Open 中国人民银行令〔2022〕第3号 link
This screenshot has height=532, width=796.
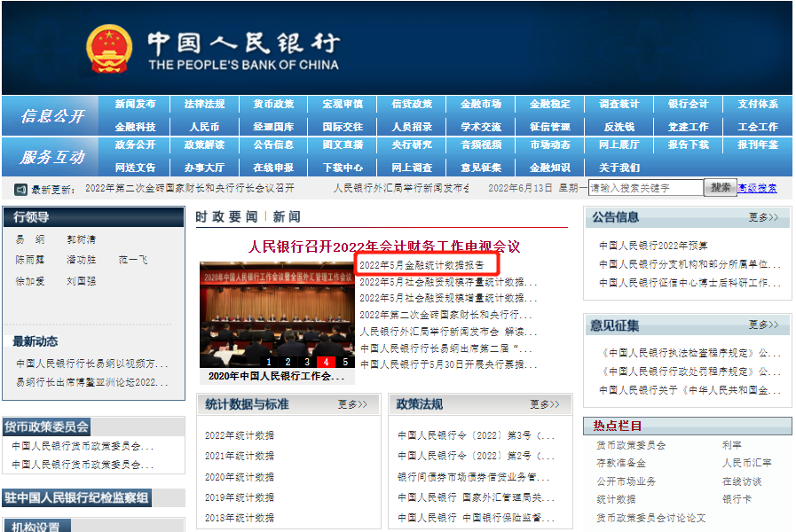pyautogui.click(x=476, y=435)
